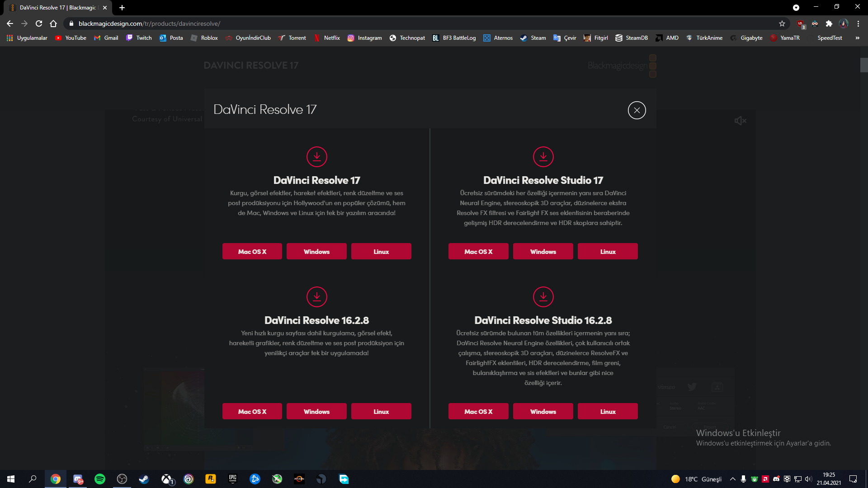Expand the system tray hidden icons arrow
The image size is (868, 488).
[x=732, y=479]
